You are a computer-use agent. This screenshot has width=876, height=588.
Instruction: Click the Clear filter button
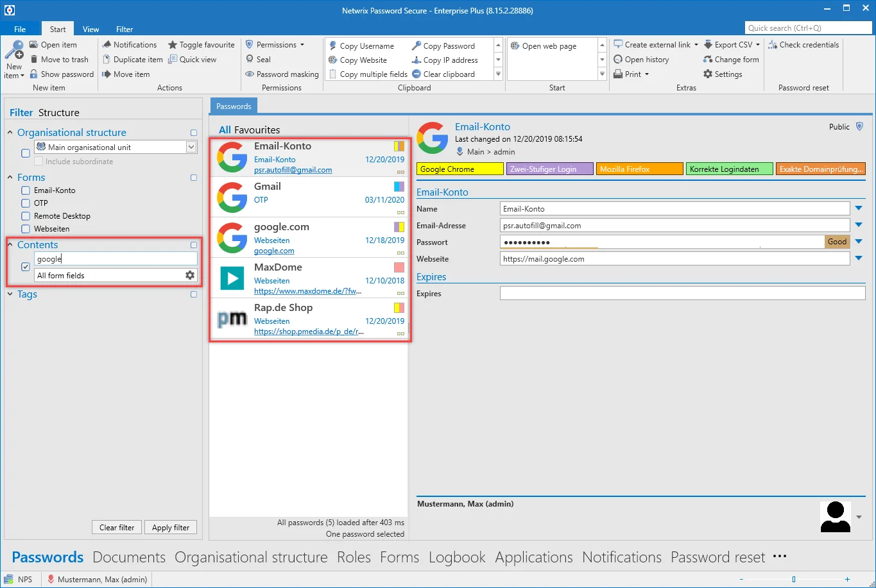[x=117, y=527]
